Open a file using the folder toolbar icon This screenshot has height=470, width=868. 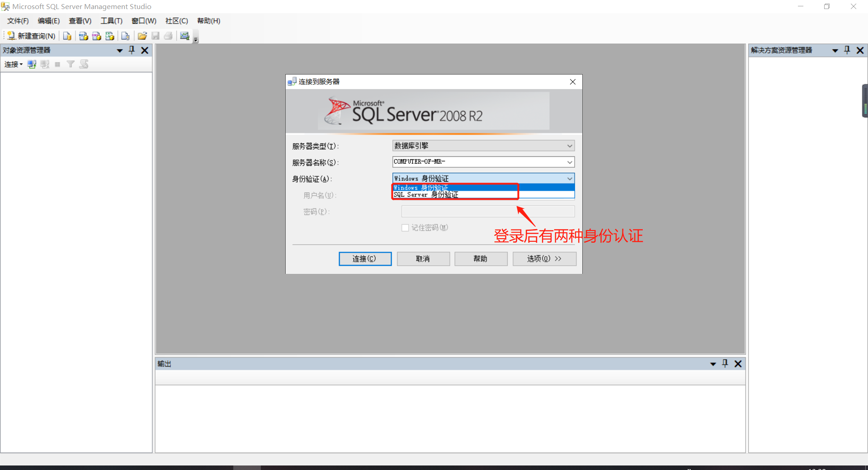142,36
